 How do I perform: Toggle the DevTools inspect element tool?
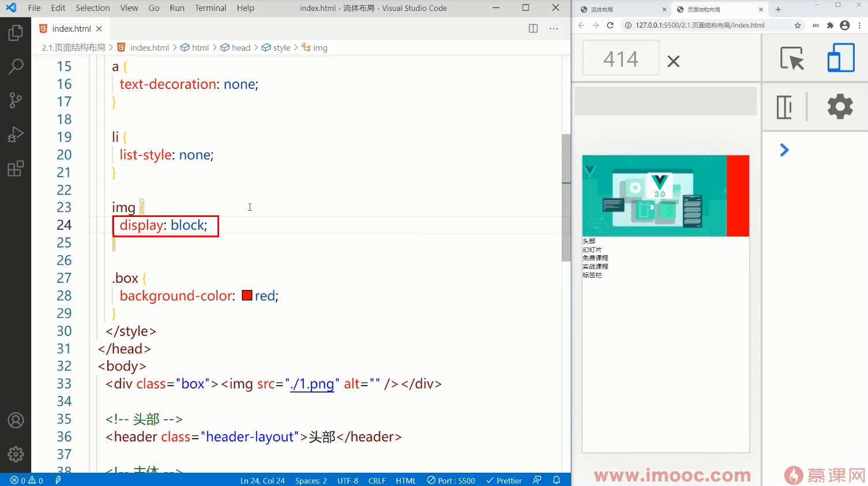pos(791,58)
